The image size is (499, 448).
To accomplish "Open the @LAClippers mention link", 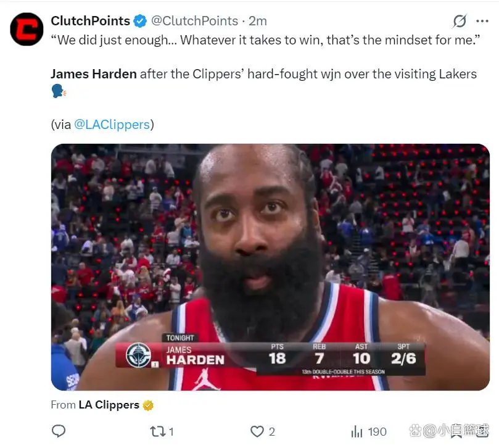I will click(x=112, y=125).
